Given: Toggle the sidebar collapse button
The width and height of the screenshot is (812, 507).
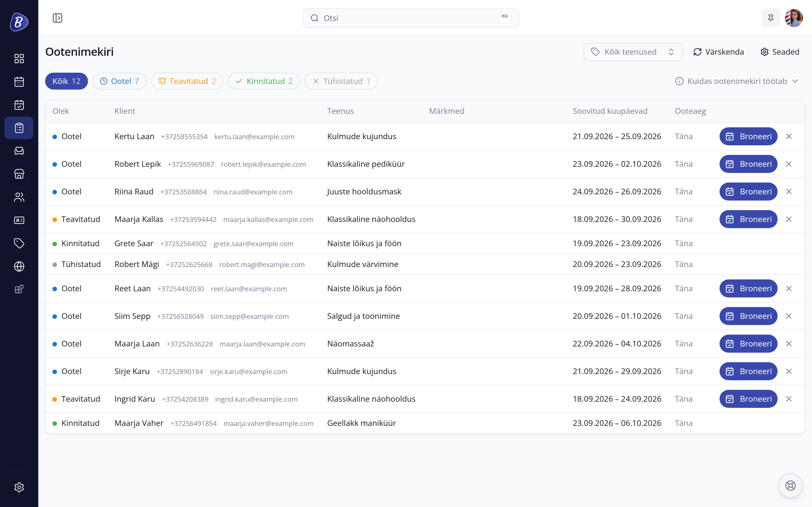Looking at the screenshot, I should 58,18.
